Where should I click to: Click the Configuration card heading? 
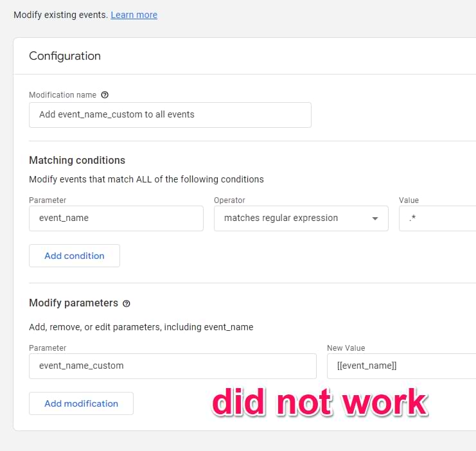[x=65, y=56]
